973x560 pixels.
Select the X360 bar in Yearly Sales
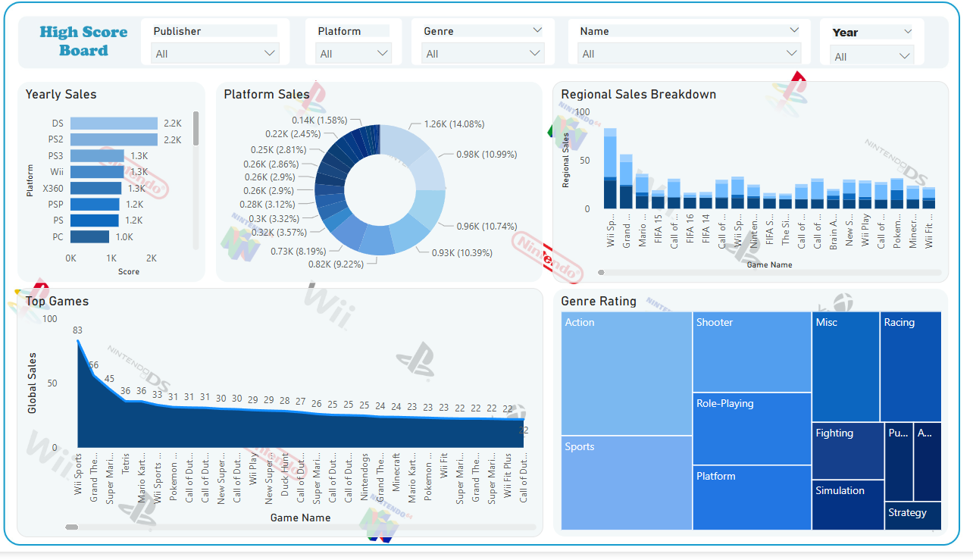point(95,188)
